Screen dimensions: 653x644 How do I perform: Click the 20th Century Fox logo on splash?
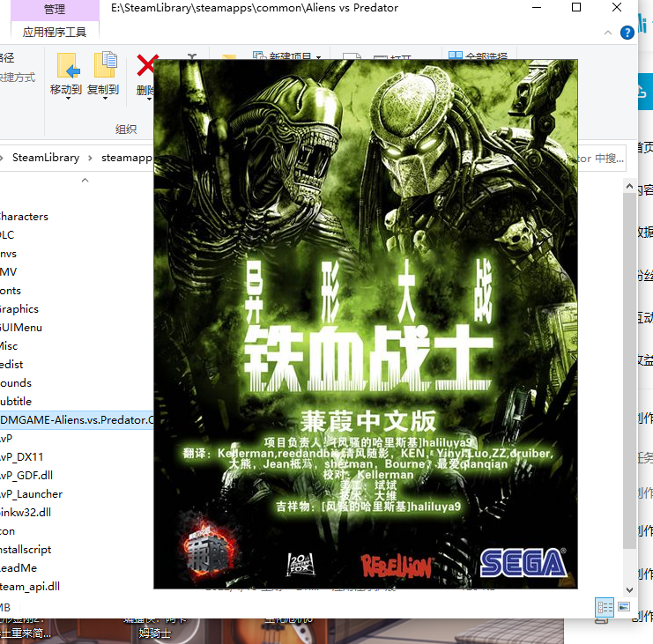[301, 565]
